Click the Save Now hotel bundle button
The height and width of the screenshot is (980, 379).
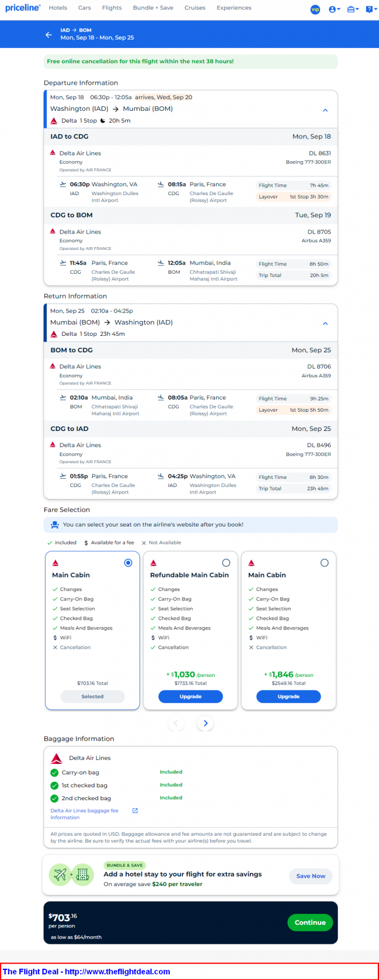[311, 876]
